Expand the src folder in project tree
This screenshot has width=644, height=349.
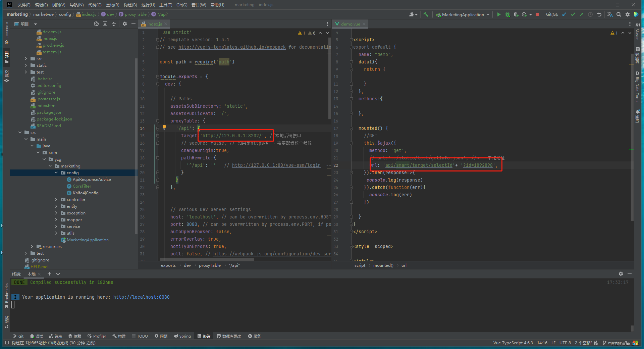(26, 58)
